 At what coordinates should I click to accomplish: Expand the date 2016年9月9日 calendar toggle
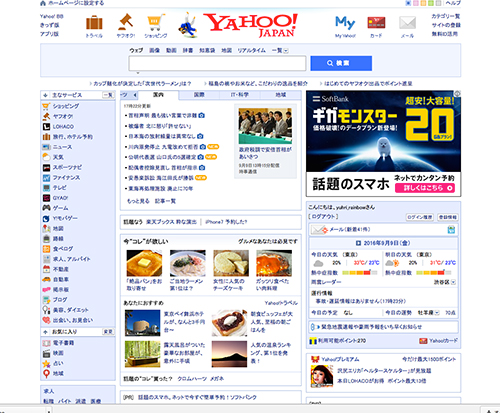(359, 243)
